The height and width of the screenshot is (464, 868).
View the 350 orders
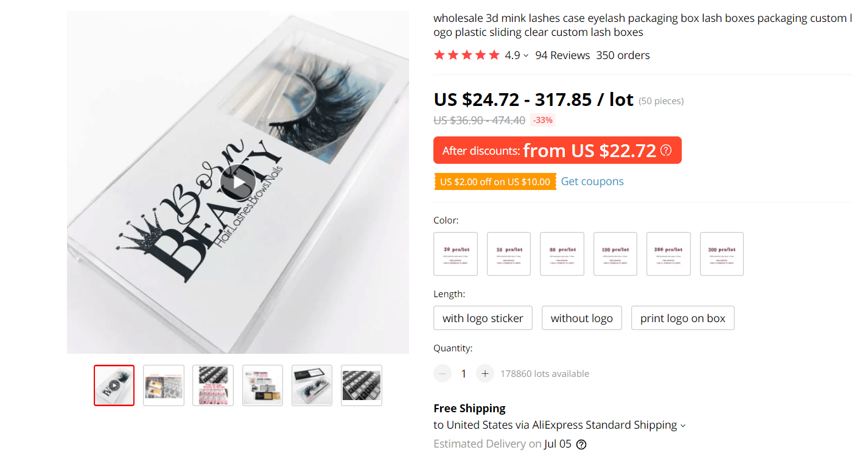[x=623, y=55]
